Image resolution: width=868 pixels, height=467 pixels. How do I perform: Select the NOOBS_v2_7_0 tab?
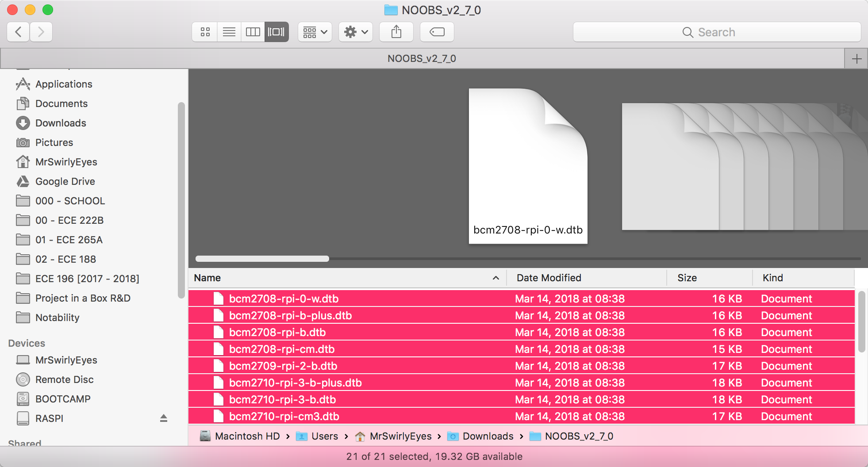tap(422, 58)
